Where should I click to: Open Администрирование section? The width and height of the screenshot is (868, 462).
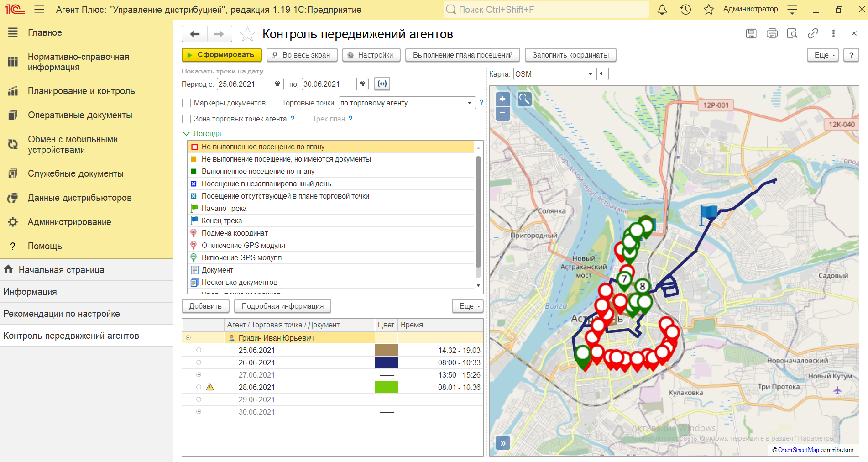point(69,222)
